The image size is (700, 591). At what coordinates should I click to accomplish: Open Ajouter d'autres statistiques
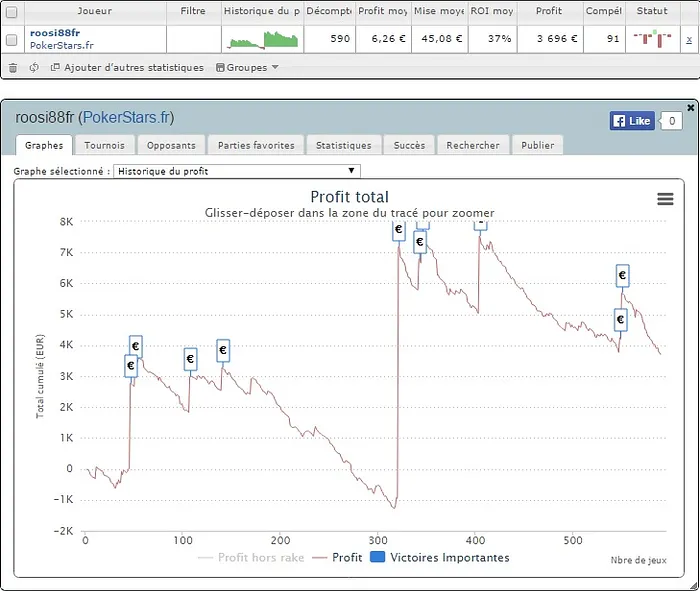pos(128,67)
